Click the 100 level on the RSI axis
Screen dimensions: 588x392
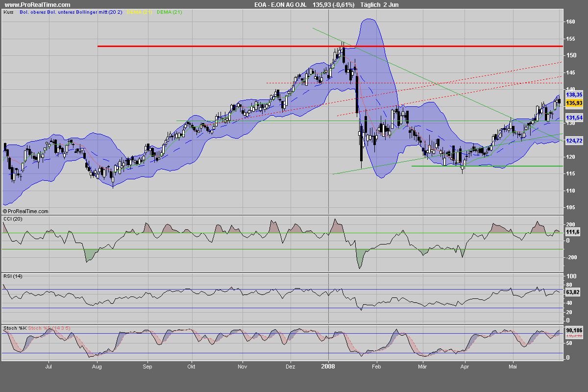point(571,276)
